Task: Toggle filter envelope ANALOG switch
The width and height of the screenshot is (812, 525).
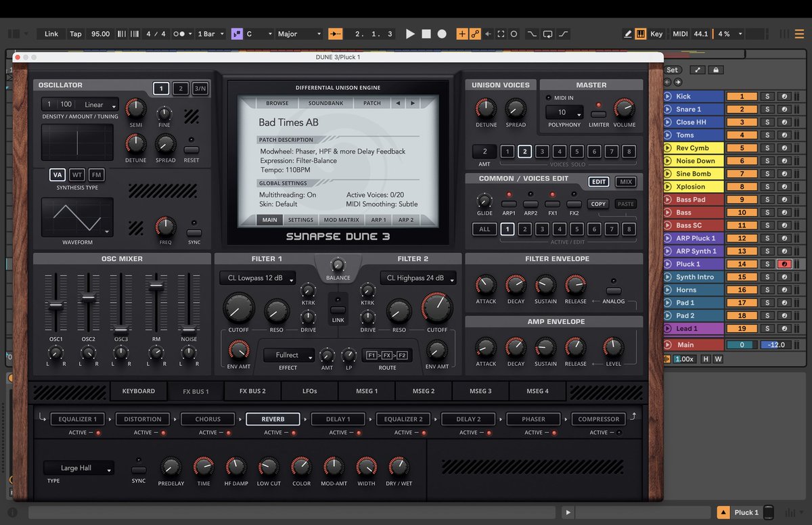Action: pos(614,292)
